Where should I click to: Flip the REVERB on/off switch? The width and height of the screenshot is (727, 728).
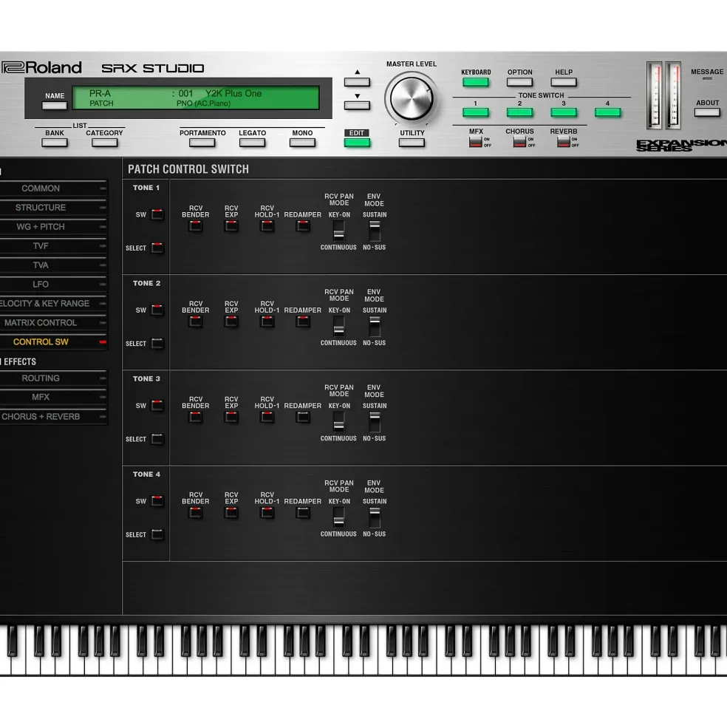coord(564,142)
